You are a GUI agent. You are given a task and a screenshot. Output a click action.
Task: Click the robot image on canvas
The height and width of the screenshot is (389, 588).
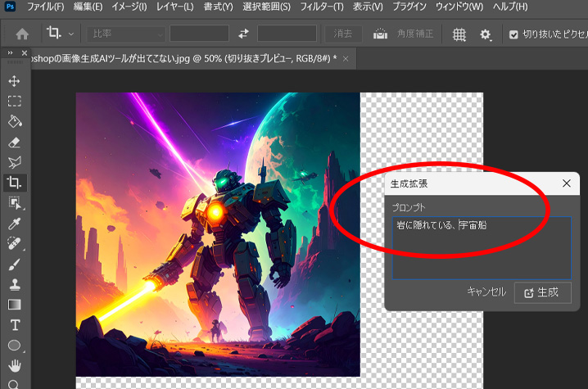point(218,234)
